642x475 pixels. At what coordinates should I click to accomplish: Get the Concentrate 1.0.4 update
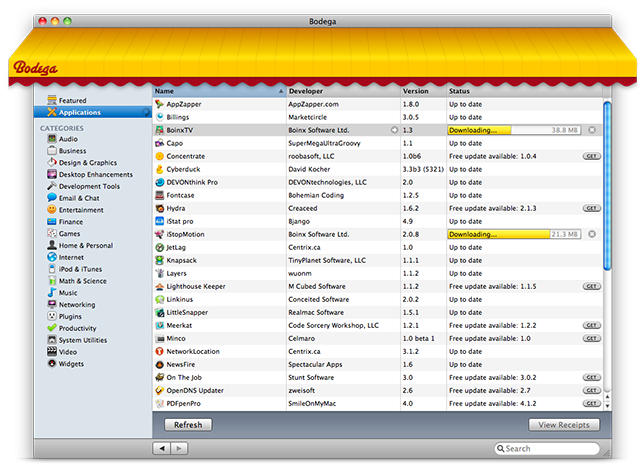[591, 156]
